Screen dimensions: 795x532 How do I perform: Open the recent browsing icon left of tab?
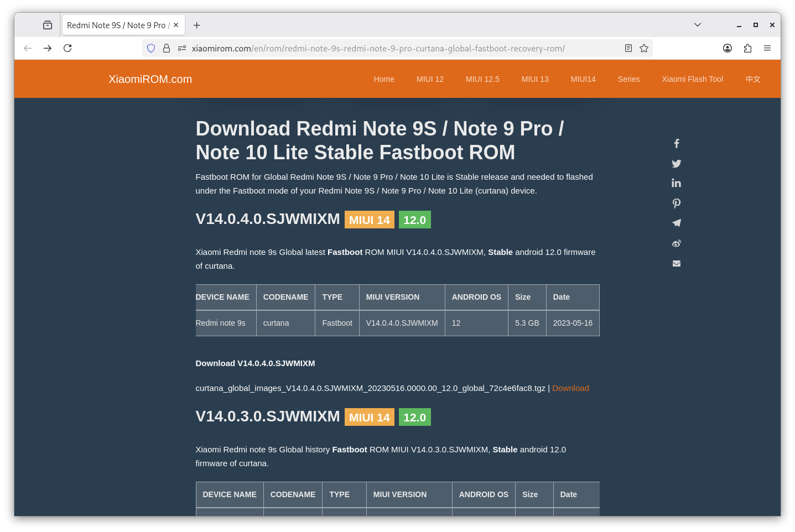tap(48, 25)
